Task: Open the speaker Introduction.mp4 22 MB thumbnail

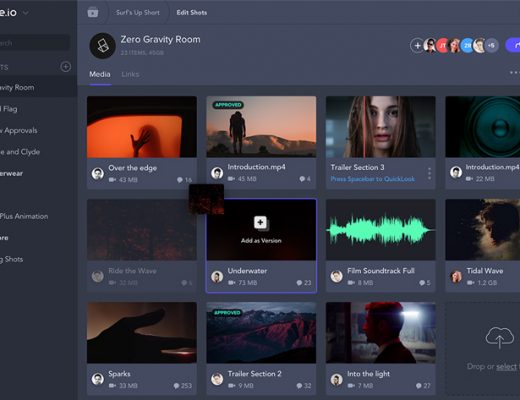Action: point(483,127)
